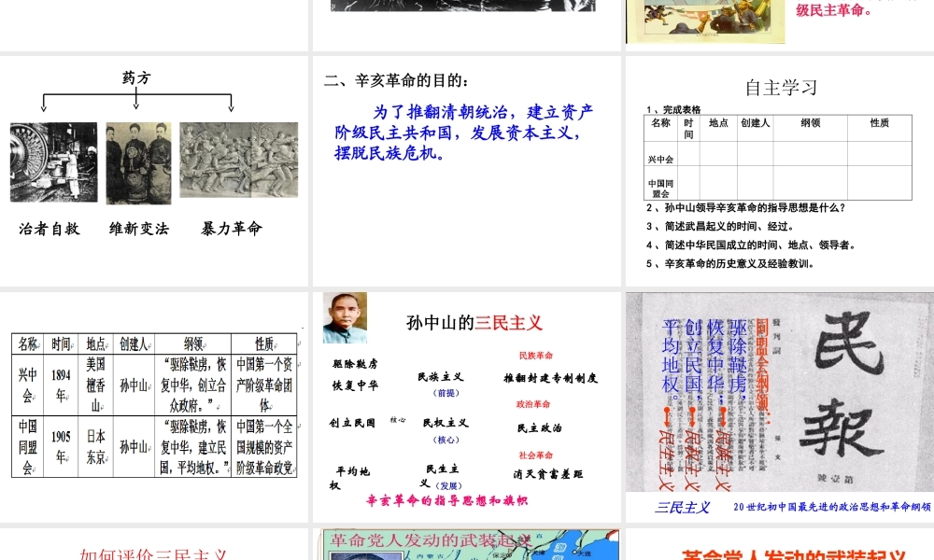Click the three officials photo above 维新变法
Viewport: 934px width, 560px height.
(139, 163)
